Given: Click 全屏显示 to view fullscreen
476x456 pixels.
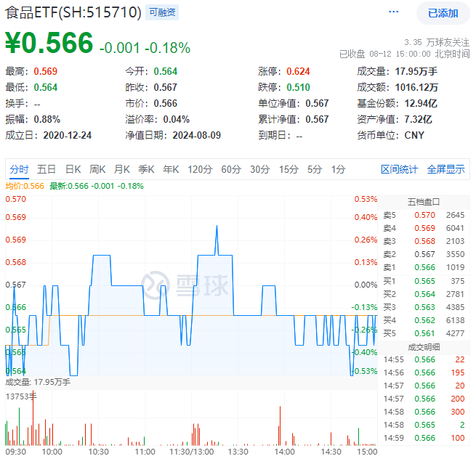Looking at the screenshot, I should point(445,169).
